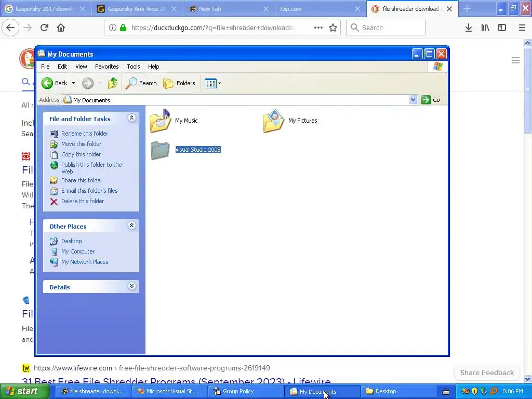The width and height of the screenshot is (532, 399).
Task: Click the system tray magnifier icon
Action: pos(494,391)
